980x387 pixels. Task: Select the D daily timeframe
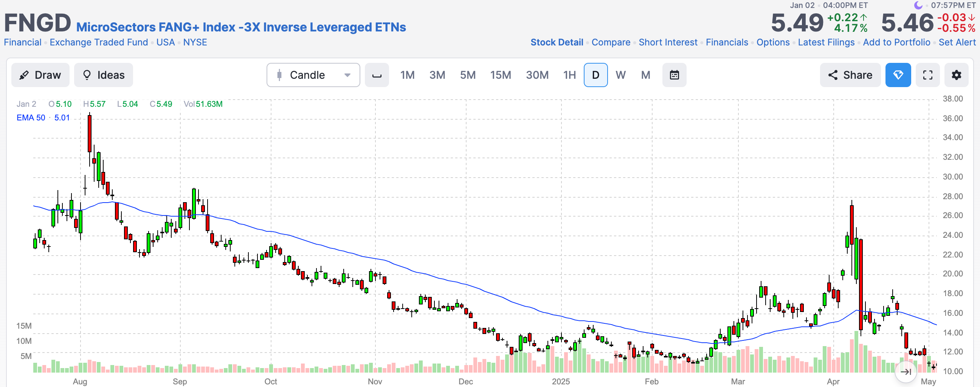(595, 75)
